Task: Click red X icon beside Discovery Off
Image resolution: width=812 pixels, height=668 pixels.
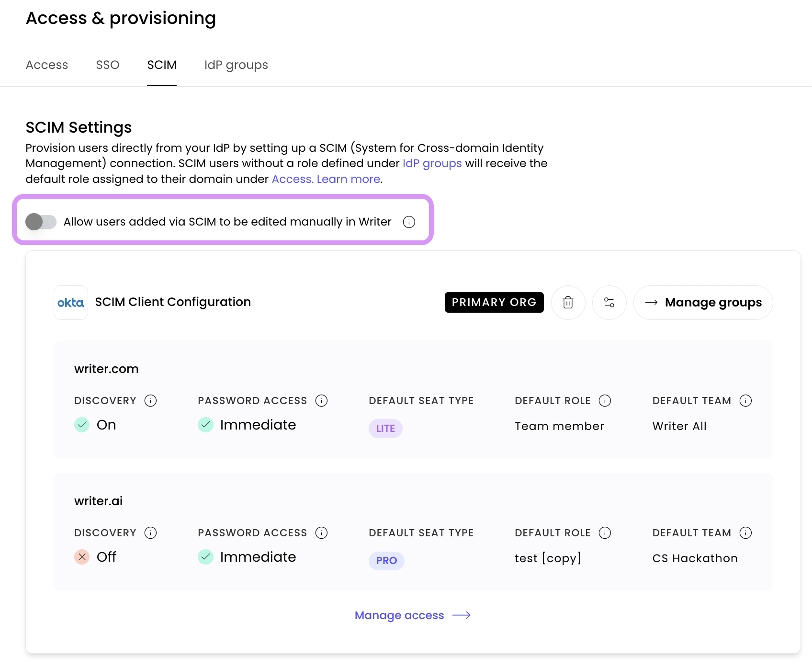Action: point(82,557)
